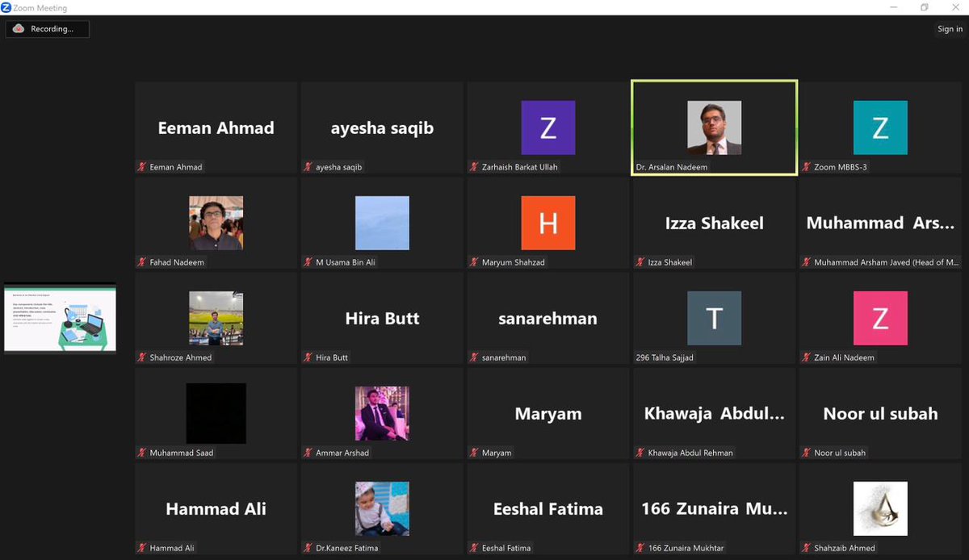Select Hammad Ali's large name tile
Viewport: 969px width, 560px height.
click(x=216, y=508)
